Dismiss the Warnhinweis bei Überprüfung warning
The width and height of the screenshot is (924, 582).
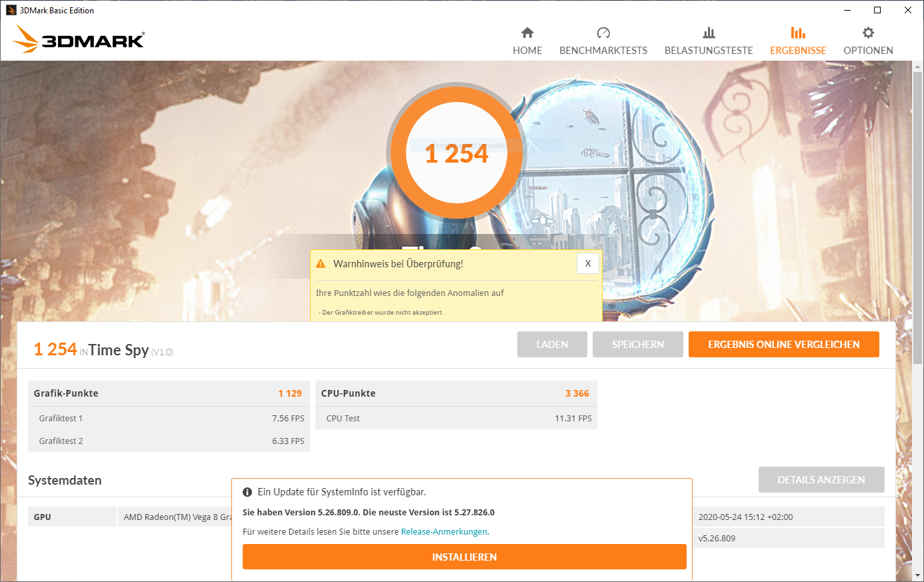pos(588,263)
